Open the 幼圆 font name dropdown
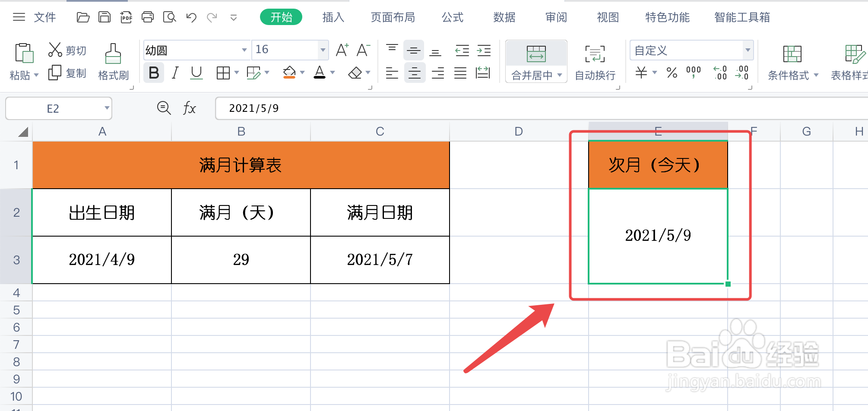868x411 pixels. point(244,50)
